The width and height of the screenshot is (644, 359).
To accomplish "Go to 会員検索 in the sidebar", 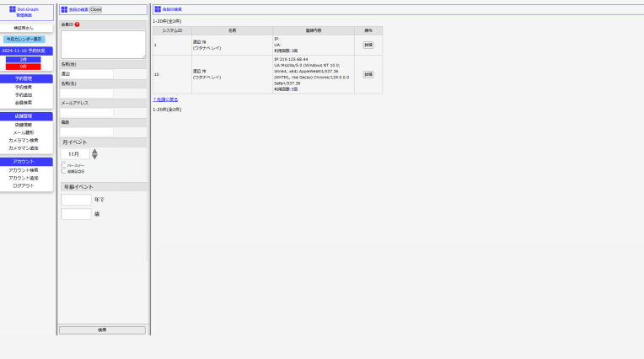I will pos(24,102).
